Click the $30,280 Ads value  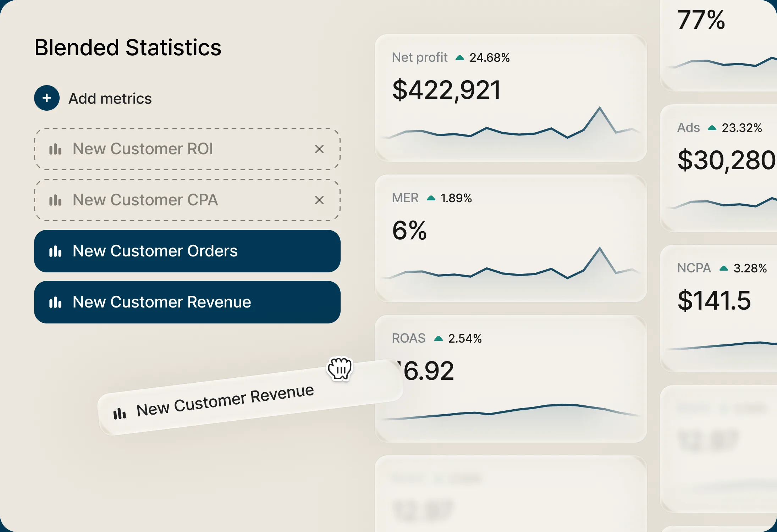(727, 160)
